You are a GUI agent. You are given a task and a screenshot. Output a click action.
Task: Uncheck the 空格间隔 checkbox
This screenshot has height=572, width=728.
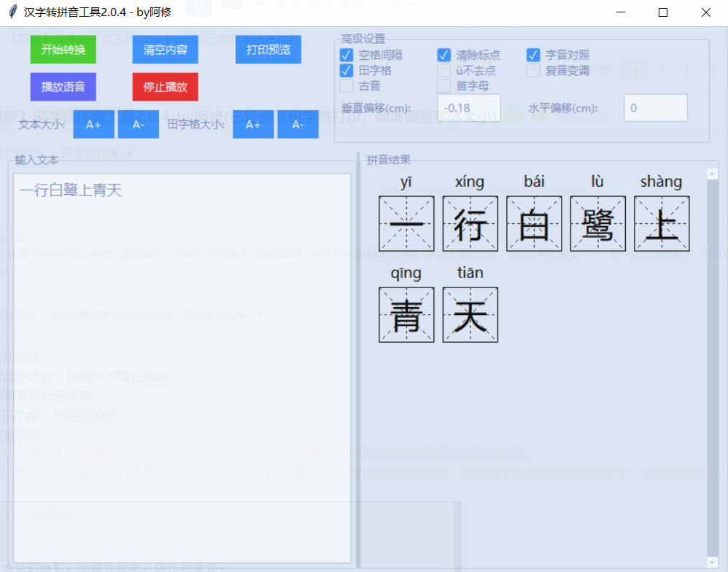346,55
